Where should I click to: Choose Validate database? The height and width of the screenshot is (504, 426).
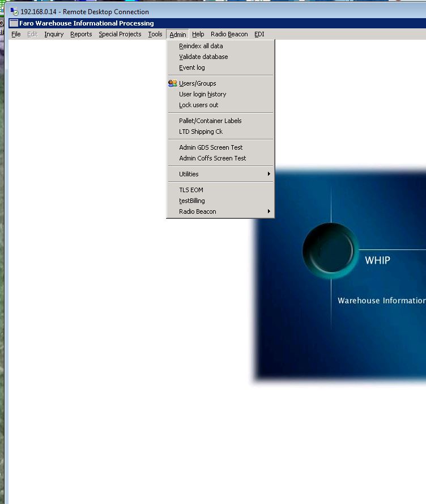click(220, 57)
